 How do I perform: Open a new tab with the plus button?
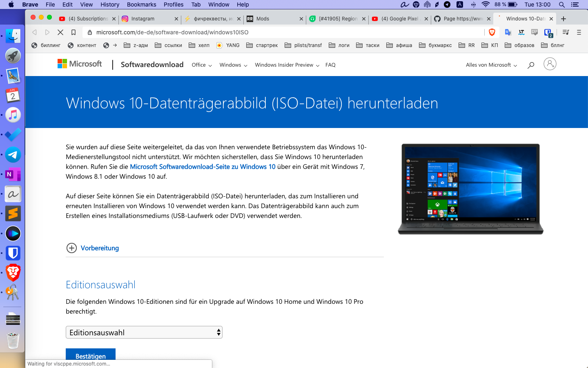pos(563,19)
